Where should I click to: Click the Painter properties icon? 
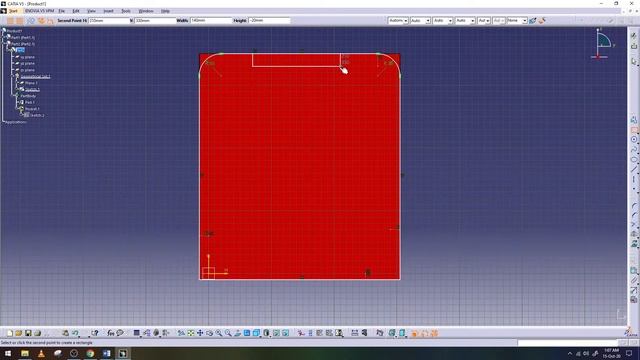click(x=532, y=20)
